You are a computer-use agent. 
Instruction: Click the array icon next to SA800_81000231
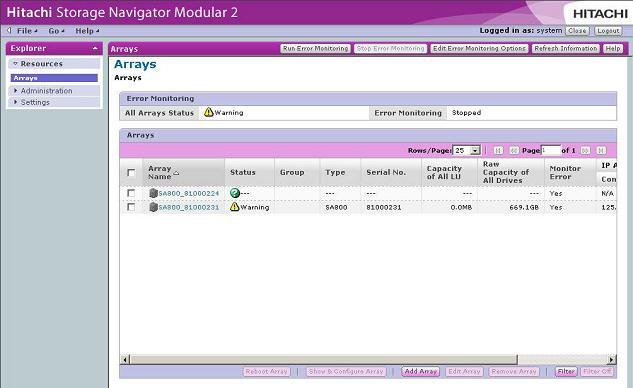(x=153, y=207)
